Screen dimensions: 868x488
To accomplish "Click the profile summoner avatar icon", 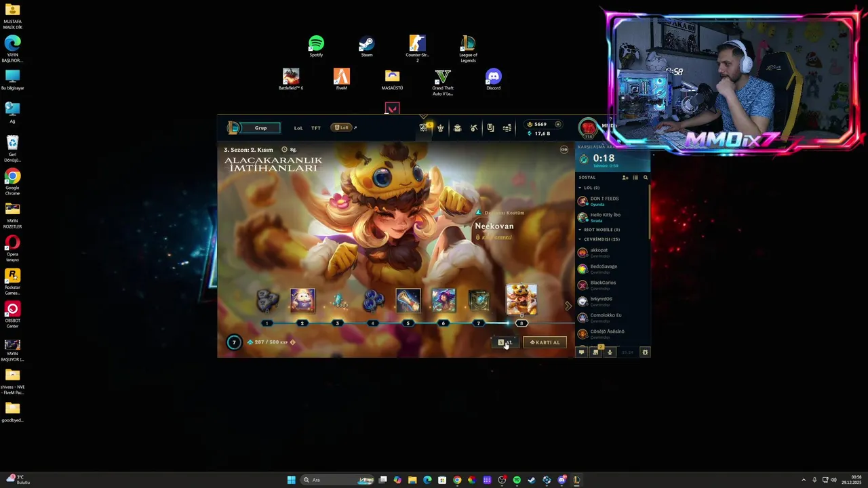I will [x=588, y=127].
